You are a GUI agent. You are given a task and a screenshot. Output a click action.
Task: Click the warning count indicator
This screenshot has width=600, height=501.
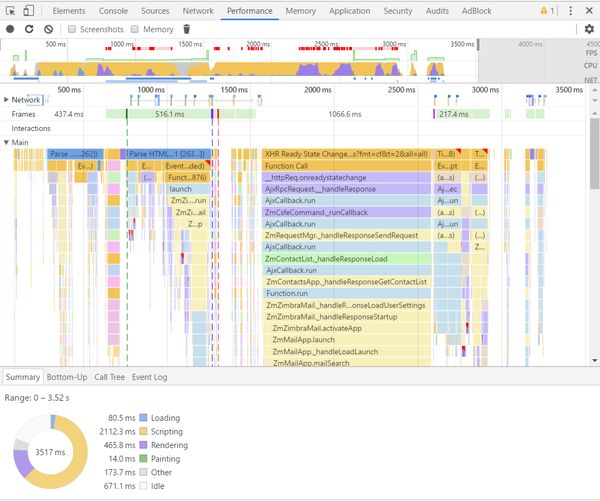tap(548, 11)
